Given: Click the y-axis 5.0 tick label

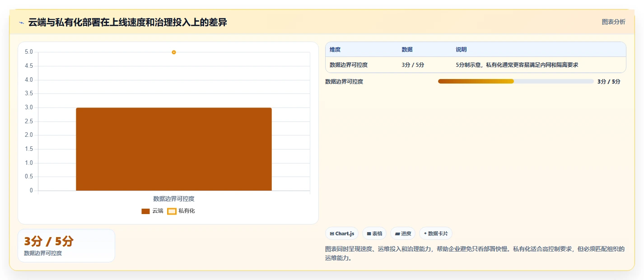Looking at the screenshot, I should (29, 52).
